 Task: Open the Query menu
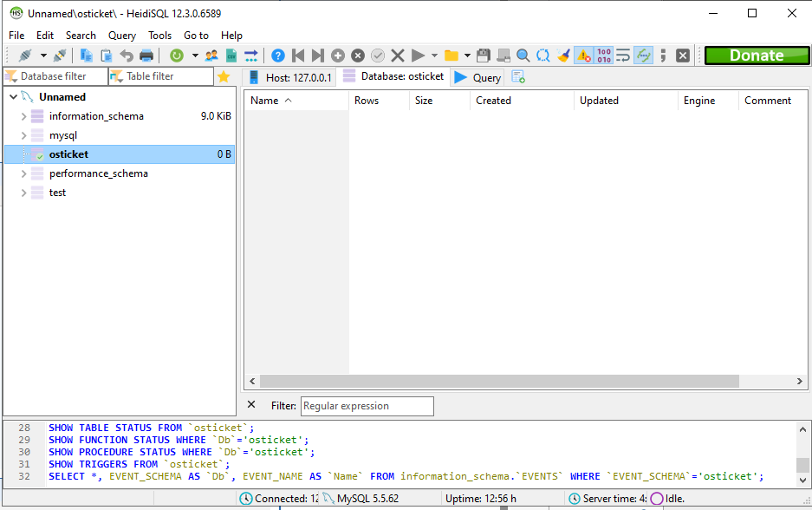[x=122, y=36]
